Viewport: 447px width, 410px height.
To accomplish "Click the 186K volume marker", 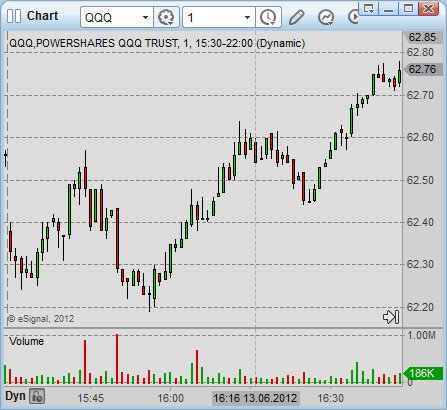I will click(x=423, y=373).
